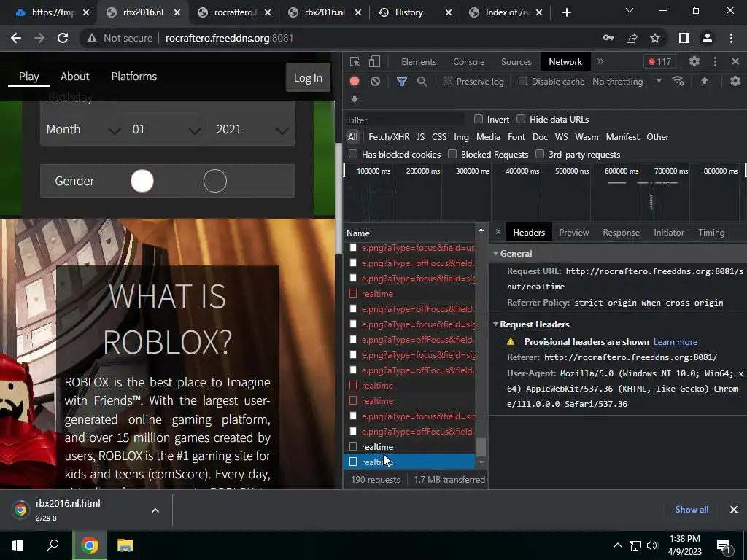
Task: Open the birthday Month dropdown
Action: pyautogui.click(x=83, y=130)
